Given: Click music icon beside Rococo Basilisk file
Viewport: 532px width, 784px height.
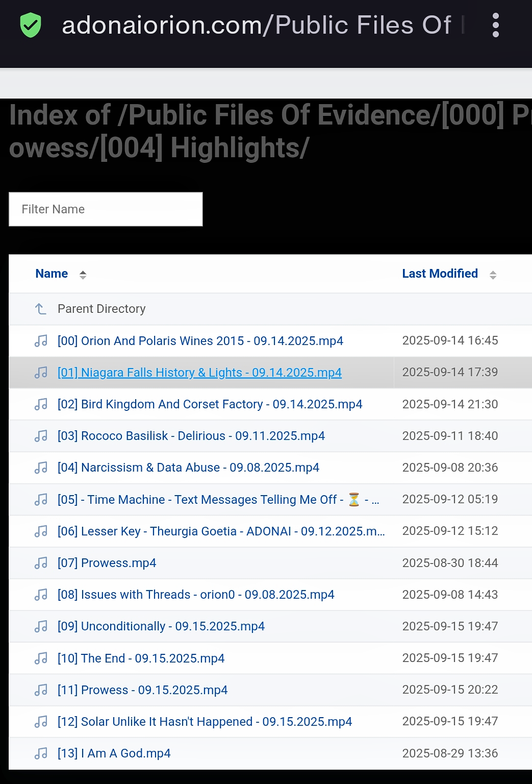Looking at the screenshot, I should click(x=41, y=436).
